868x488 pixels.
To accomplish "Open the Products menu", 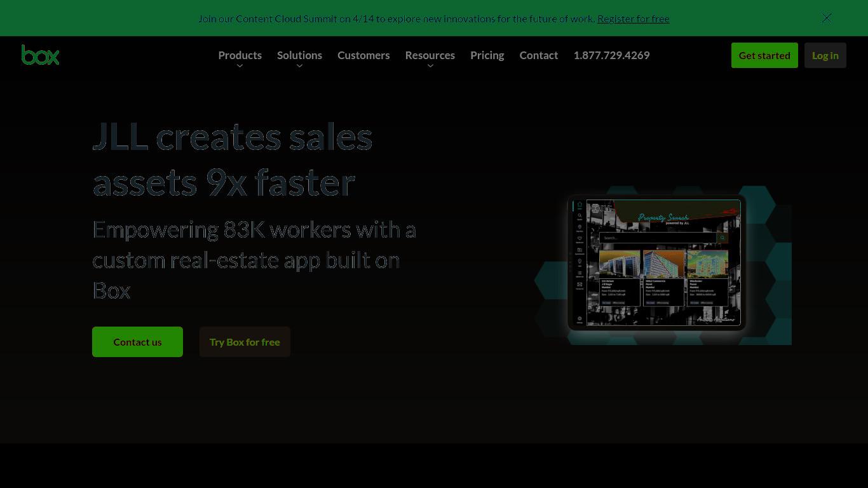I will [x=240, y=55].
